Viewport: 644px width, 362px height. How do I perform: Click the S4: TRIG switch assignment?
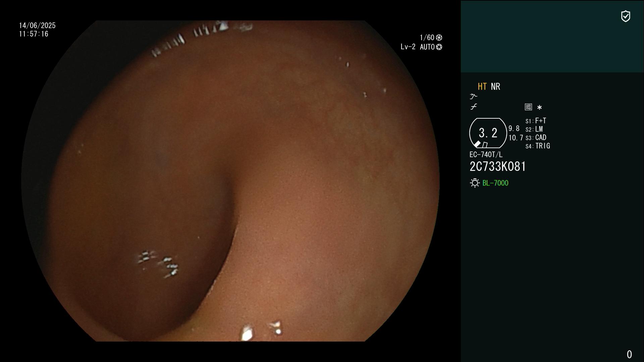pos(538,146)
